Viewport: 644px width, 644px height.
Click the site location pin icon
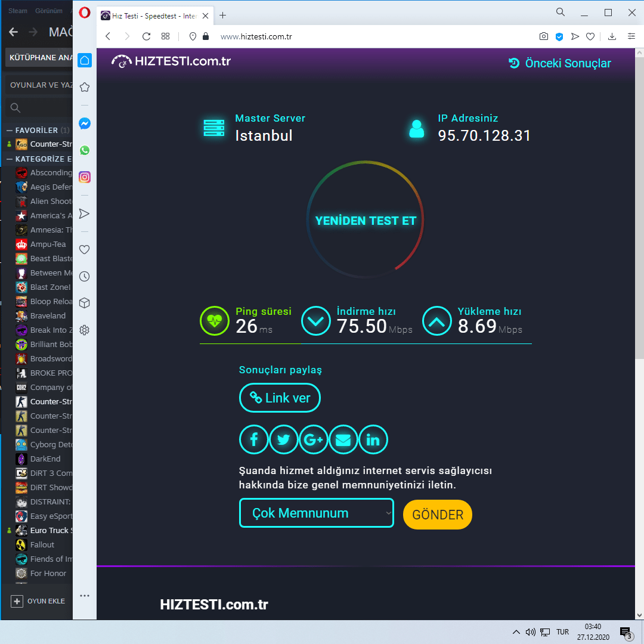click(x=193, y=36)
